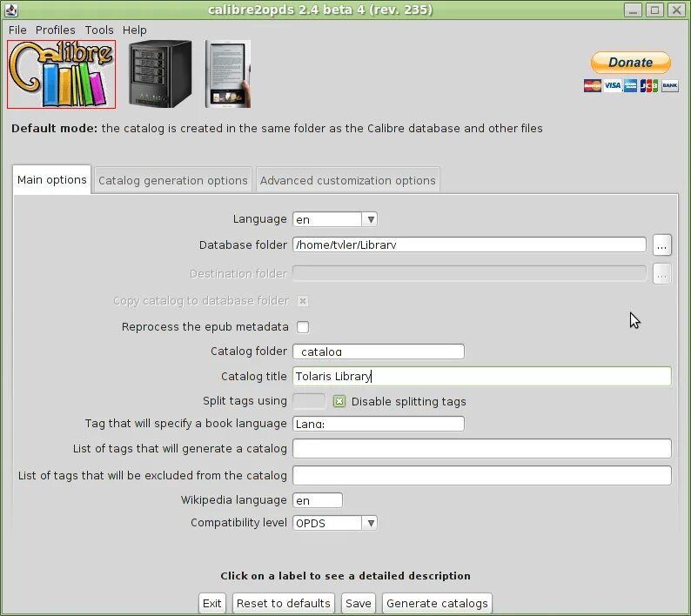Click the Database folder label
Viewport: 691px width, 616px height.
[243, 245]
